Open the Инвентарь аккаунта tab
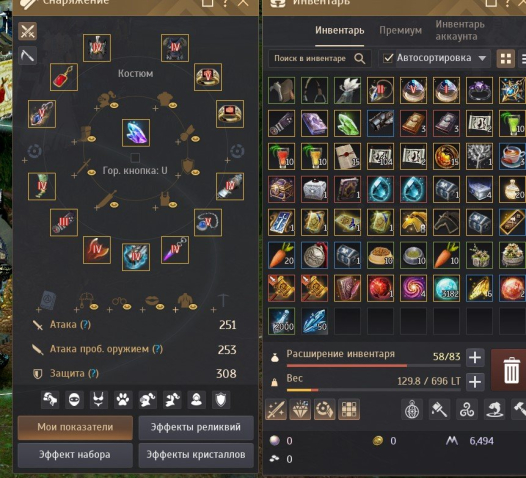 460,30
